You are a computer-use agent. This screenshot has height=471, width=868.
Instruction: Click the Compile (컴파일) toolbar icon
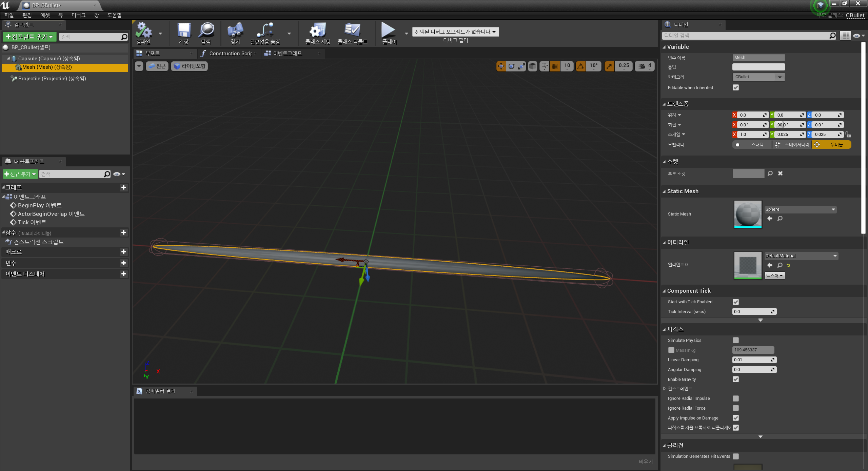(x=144, y=31)
